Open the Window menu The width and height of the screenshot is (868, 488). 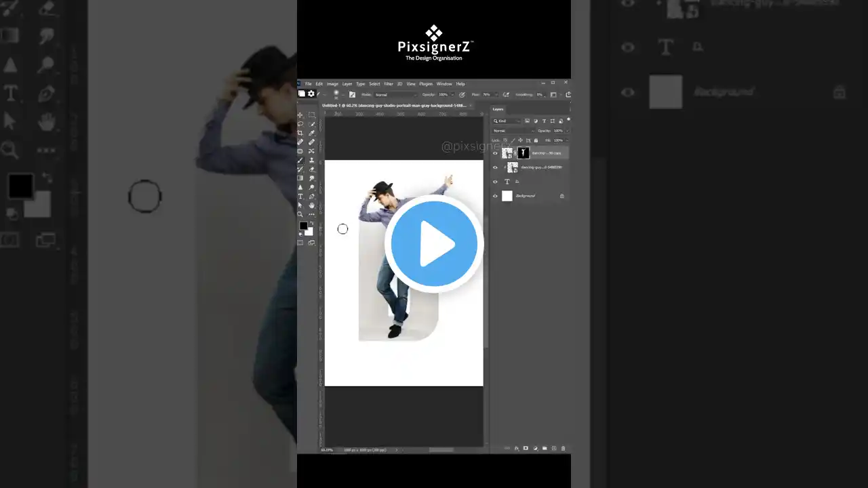tap(444, 83)
